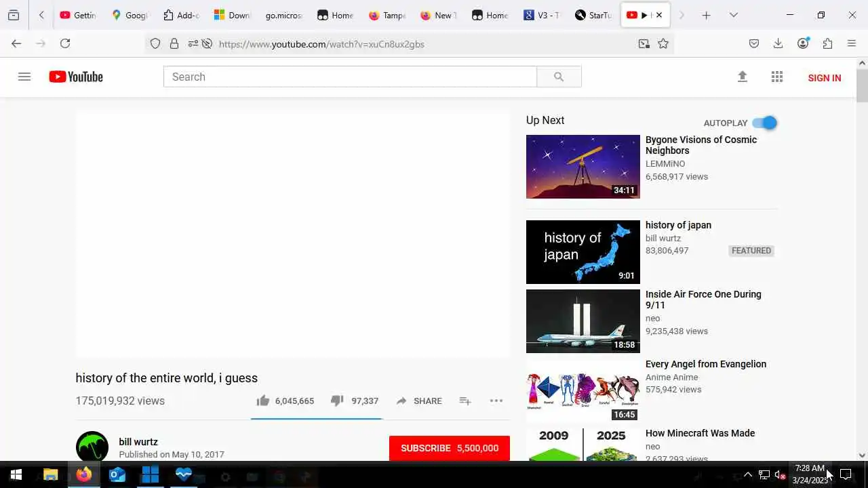The width and height of the screenshot is (868, 488).
Task: Click the Share arrow button
Action: tap(419, 401)
